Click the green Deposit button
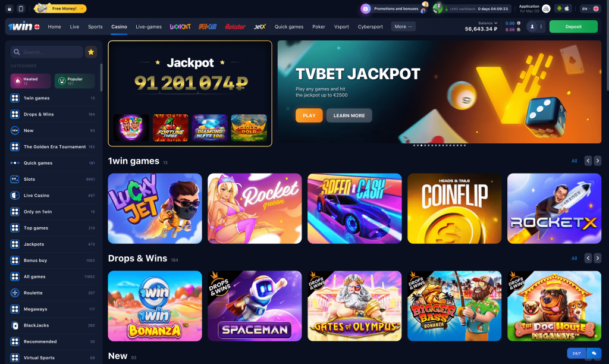Image resolution: width=609 pixels, height=364 pixels. tap(573, 26)
